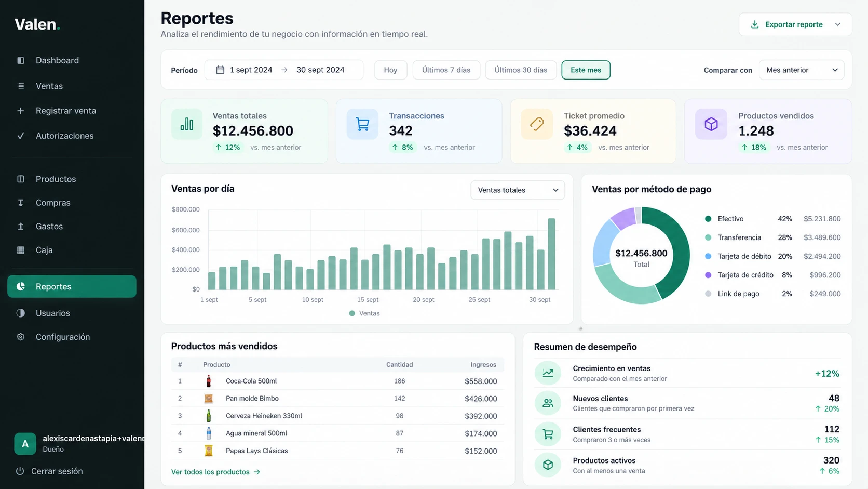Screen dimensions: 868x489
Task: Click the start date 1 sept 2024
Action: [x=251, y=70]
